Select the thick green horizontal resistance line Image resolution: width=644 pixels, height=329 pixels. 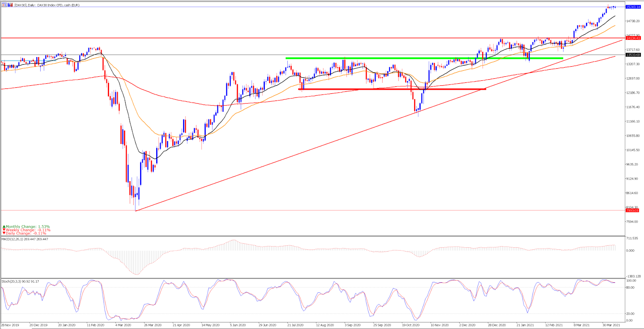(x=424, y=58)
